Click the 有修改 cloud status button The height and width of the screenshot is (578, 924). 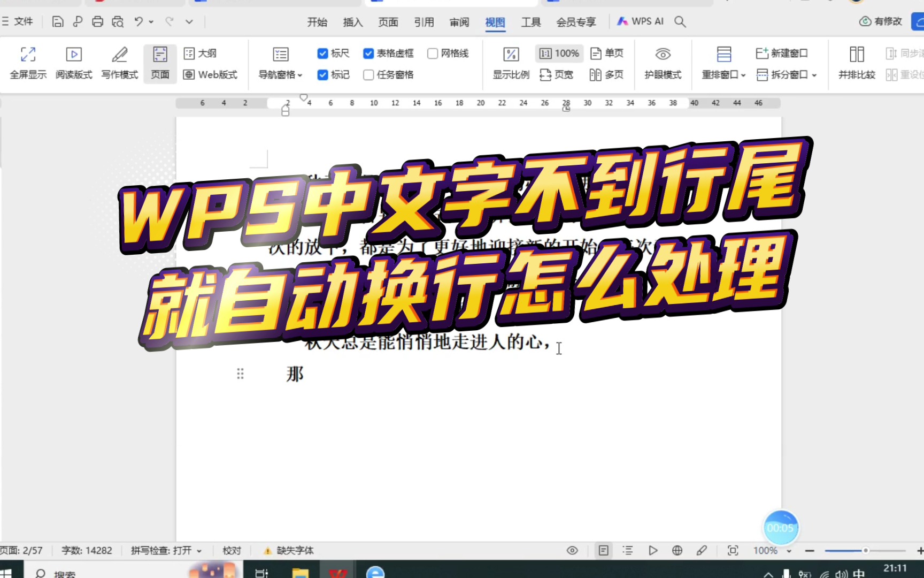[881, 21]
